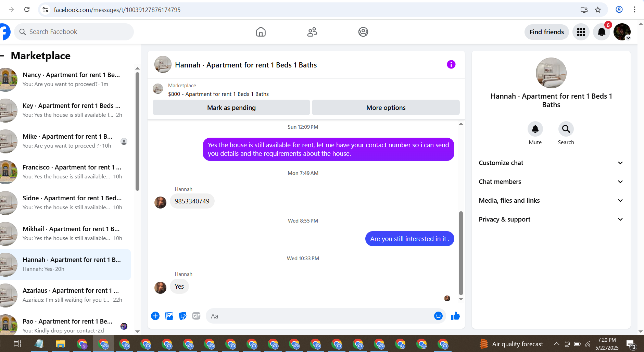Open Chrome's three-dot menu
The image size is (644, 352).
(x=634, y=10)
